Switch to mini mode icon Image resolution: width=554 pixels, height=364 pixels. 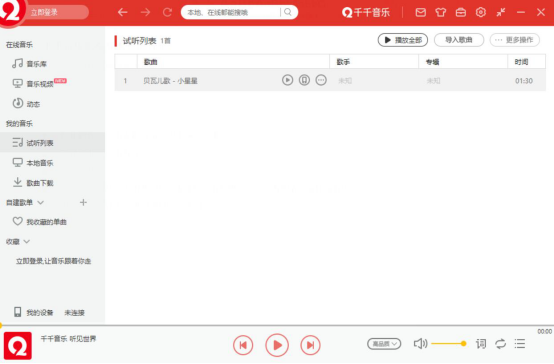[501, 12]
